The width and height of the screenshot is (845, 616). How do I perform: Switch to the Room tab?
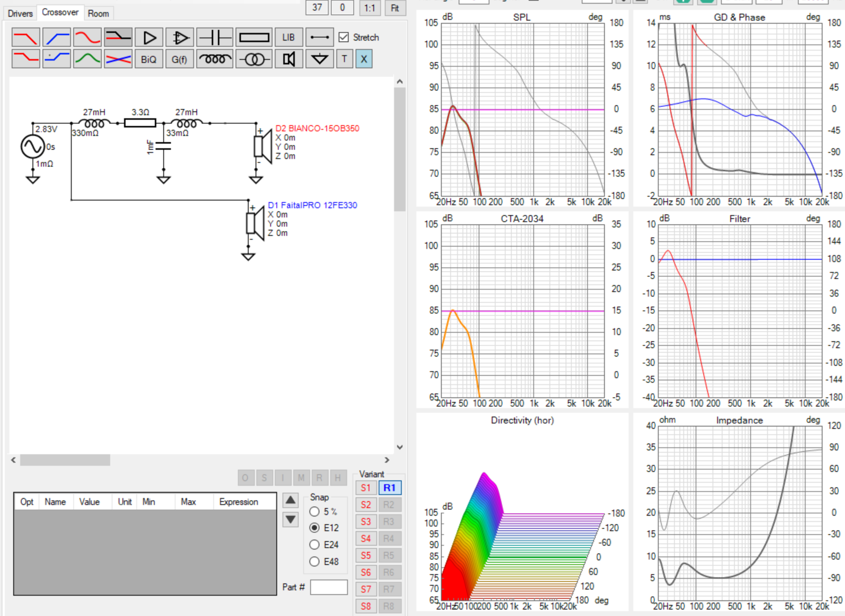click(99, 13)
